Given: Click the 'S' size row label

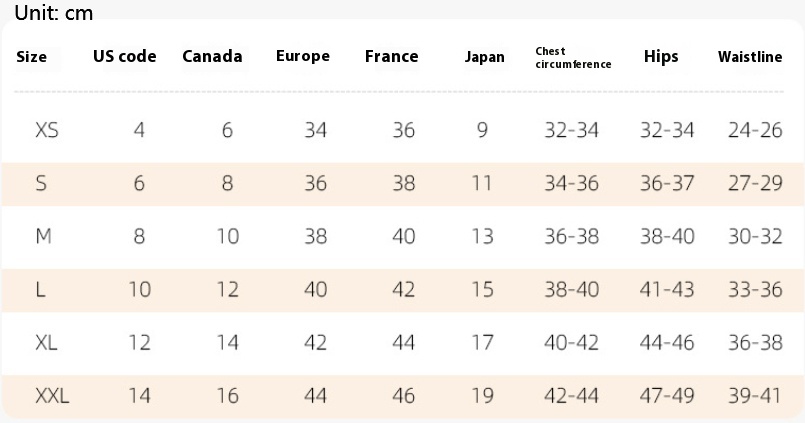Looking at the screenshot, I should 41,183.
